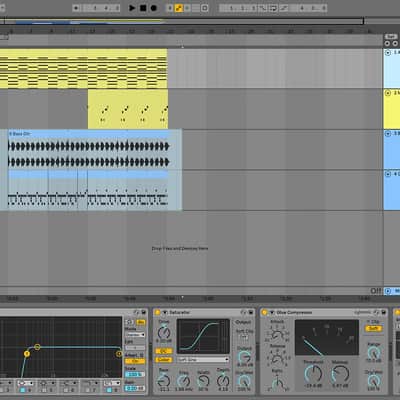This screenshot has height=400, width=400.
Task: Unfold the third blue track header
Action: (388, 134)
